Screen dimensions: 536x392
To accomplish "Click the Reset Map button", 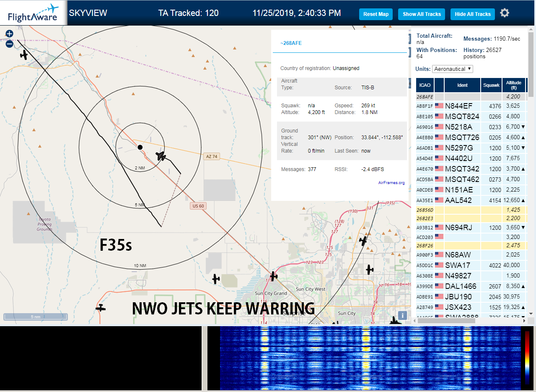I will click(x=376, y=14).
